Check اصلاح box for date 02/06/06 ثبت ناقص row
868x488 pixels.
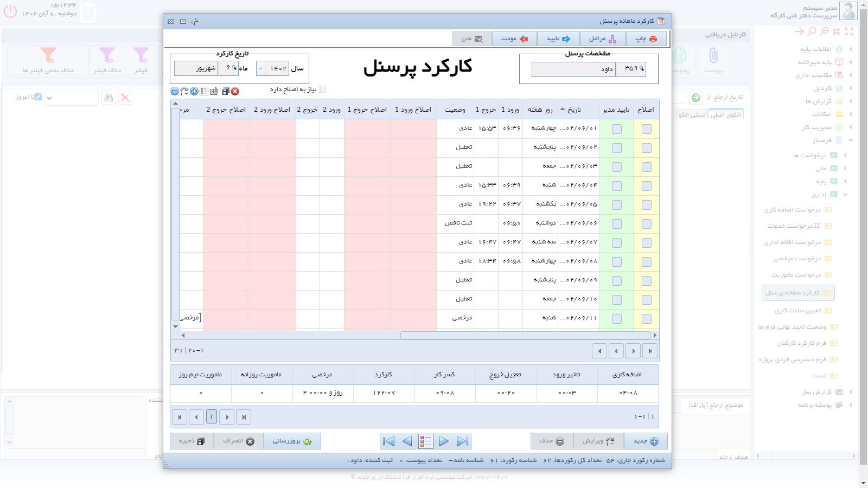click(646, 224)
